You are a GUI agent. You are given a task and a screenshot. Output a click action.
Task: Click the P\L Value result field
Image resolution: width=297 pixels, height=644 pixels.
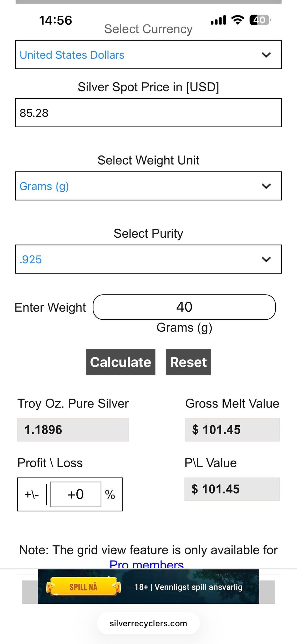(232, 489)
